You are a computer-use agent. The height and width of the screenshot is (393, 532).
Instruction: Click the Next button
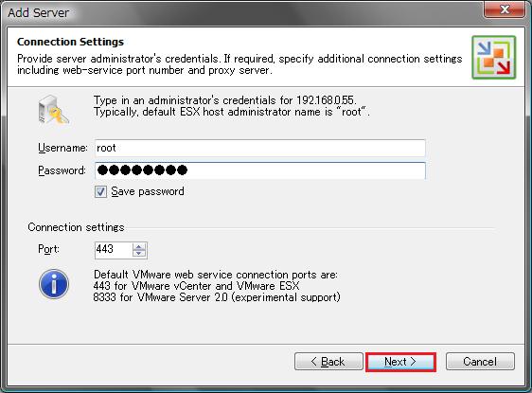click(400, 362)
